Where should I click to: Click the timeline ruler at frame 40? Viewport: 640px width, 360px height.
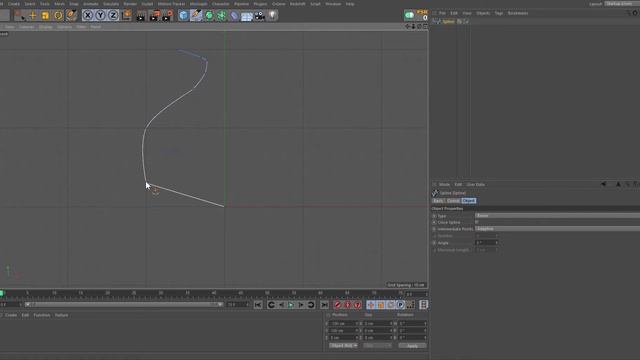coord(214,293)
